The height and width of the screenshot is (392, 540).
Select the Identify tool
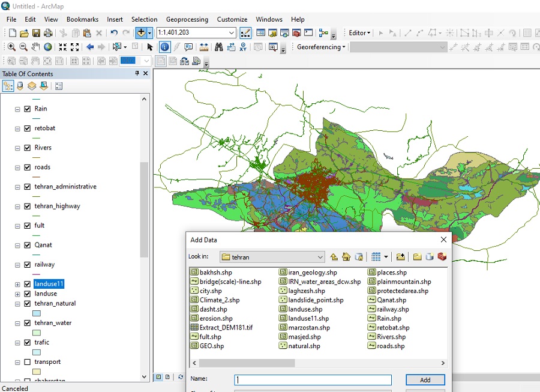pyautogui.click(x=164, y=47)
